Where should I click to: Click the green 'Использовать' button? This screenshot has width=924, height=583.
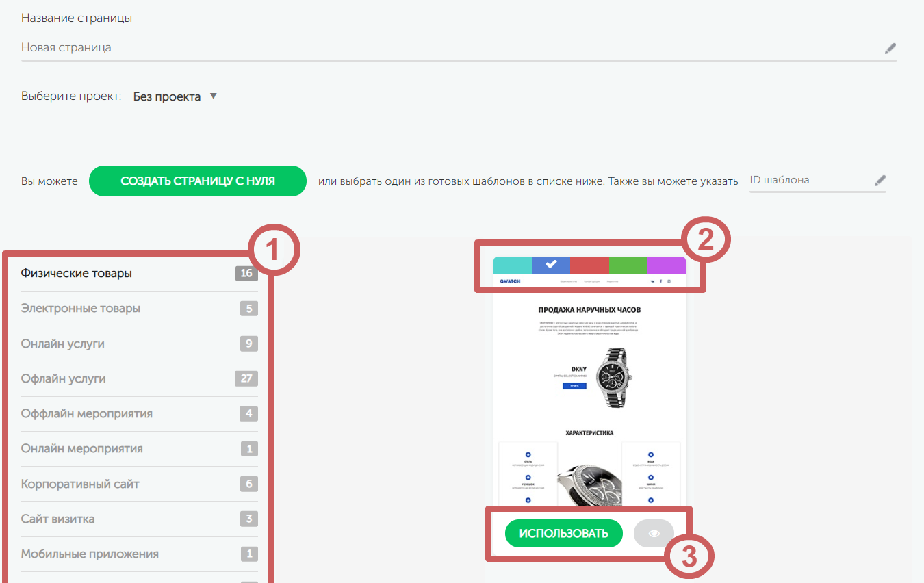point(563,534)
